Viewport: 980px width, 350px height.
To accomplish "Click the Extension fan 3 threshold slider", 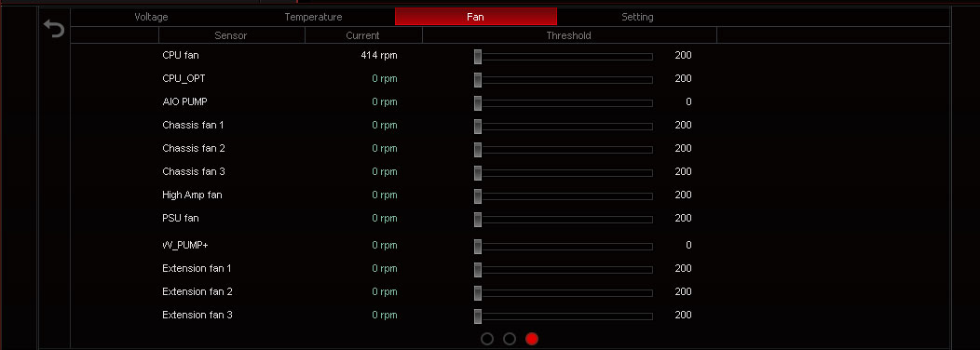I will 563,316.
